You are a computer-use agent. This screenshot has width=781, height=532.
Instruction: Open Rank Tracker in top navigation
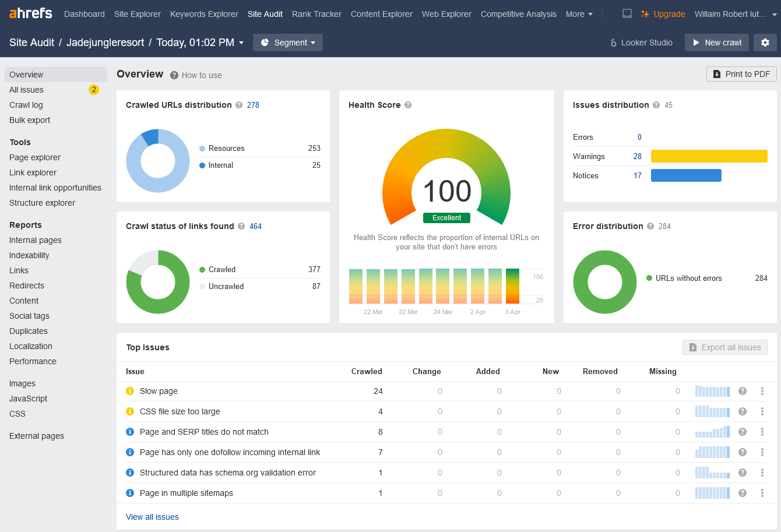point(316,14)
